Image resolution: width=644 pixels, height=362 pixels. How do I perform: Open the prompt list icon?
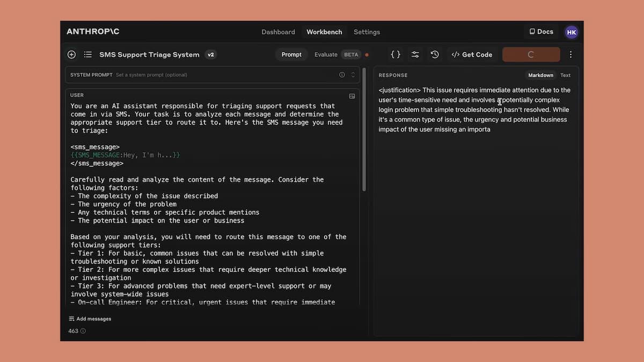(88, 55)
